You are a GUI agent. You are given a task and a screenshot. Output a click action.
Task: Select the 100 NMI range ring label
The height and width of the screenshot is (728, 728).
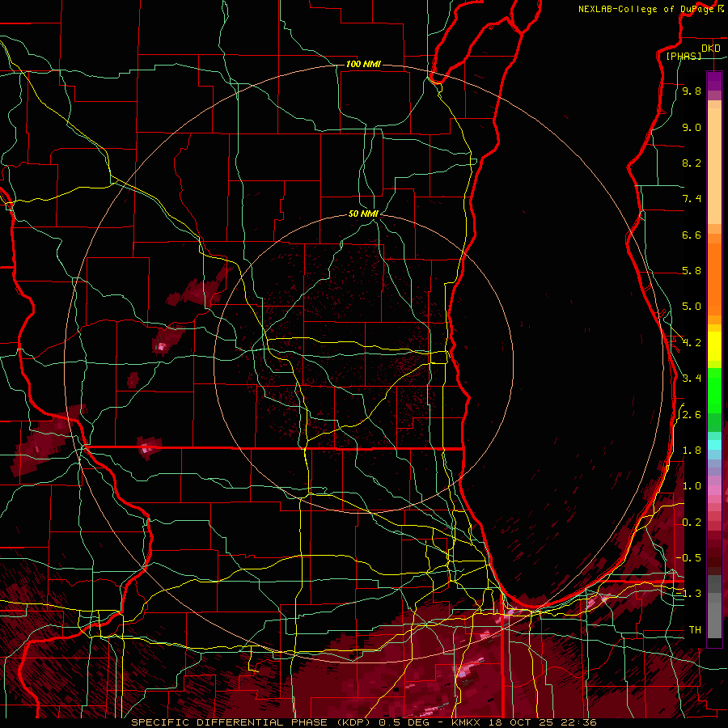pyautogui.click(x=363, y=64)
